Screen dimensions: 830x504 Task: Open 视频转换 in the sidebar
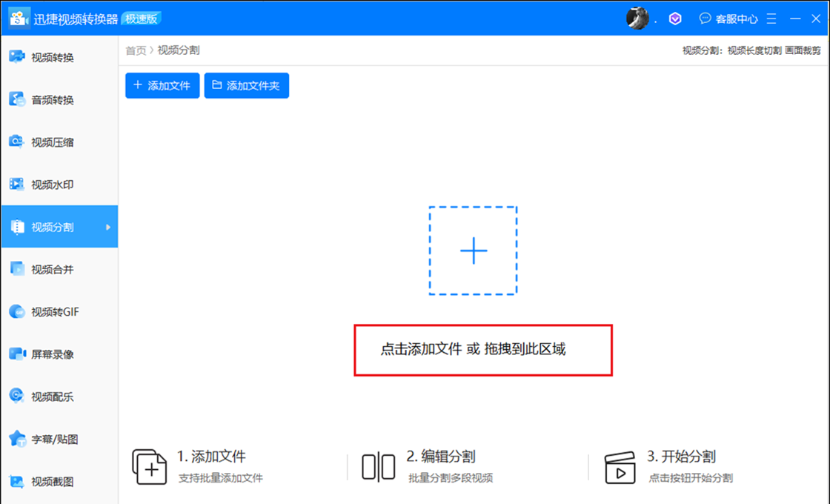point(52,58)
